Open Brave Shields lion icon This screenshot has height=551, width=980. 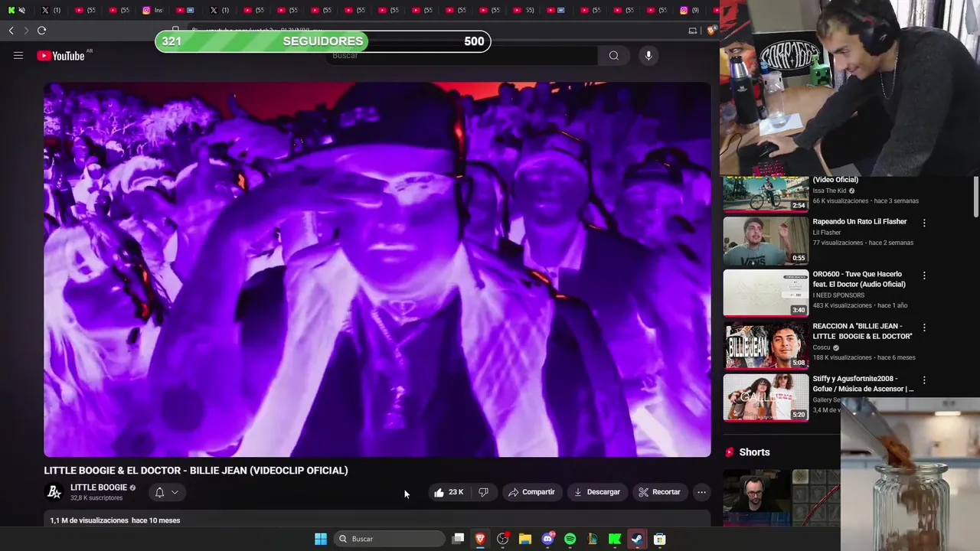711,31
